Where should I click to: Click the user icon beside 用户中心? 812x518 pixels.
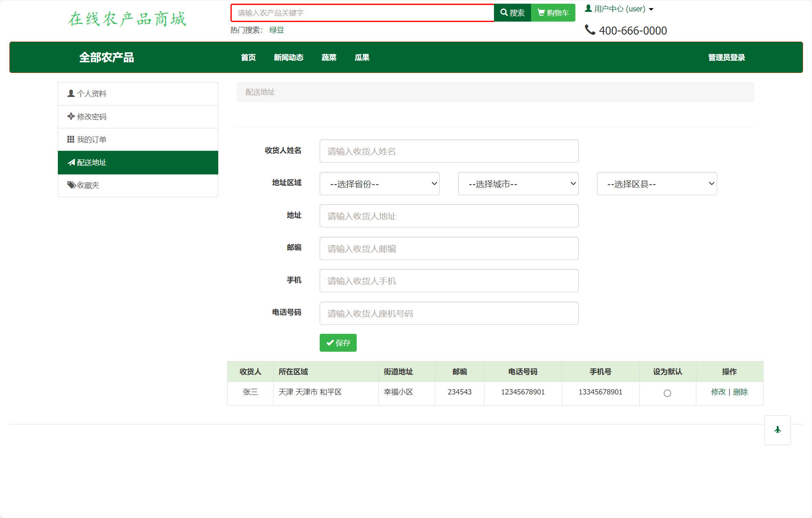coord(588,8)
